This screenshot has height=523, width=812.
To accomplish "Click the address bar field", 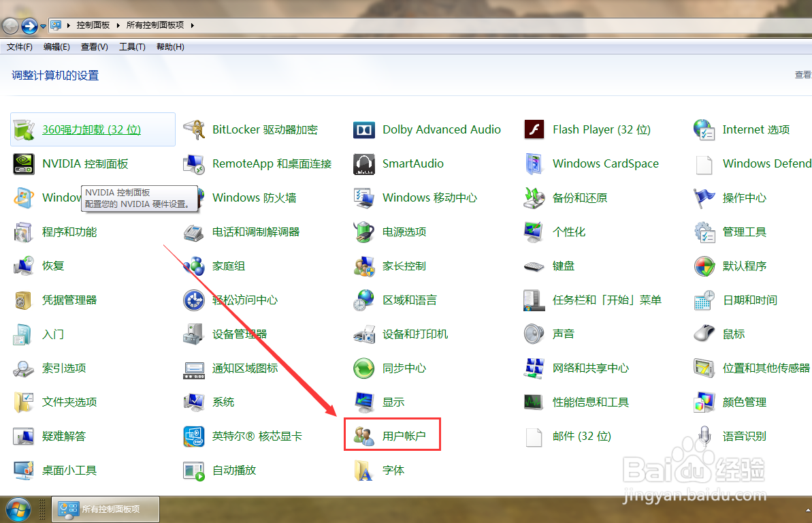I will pos(429,25).
